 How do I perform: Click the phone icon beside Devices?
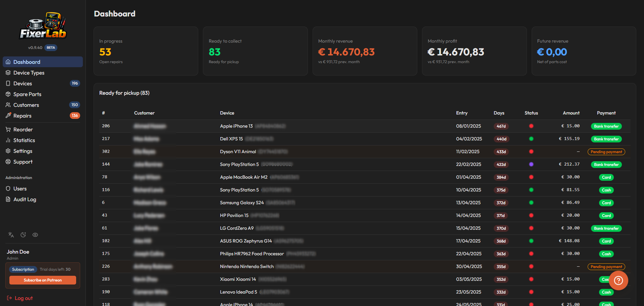8,83
